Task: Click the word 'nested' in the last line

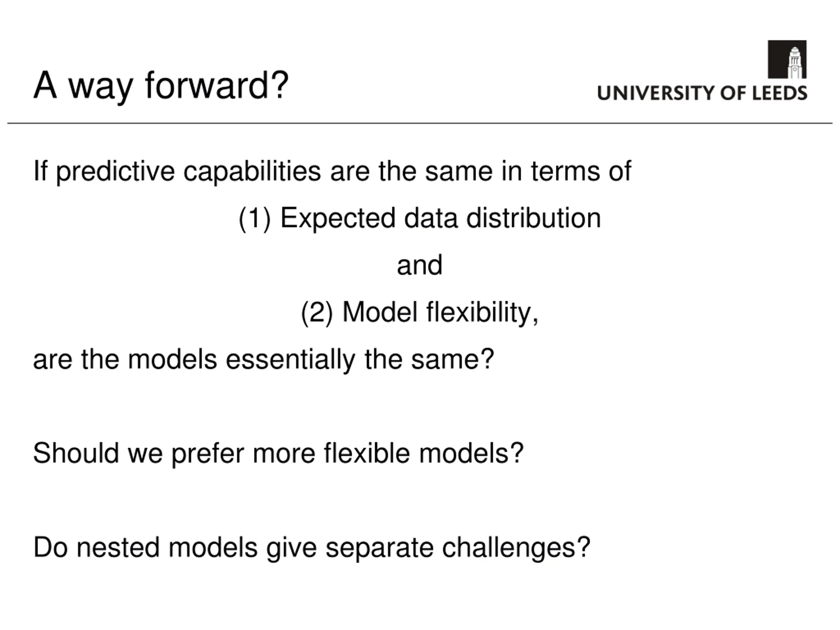Action: coord(118,548)
